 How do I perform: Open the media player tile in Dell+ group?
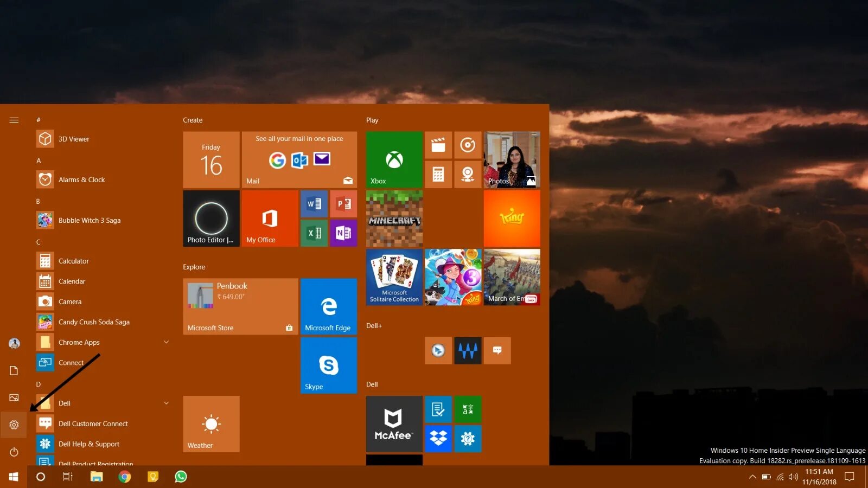click(438, 351)
